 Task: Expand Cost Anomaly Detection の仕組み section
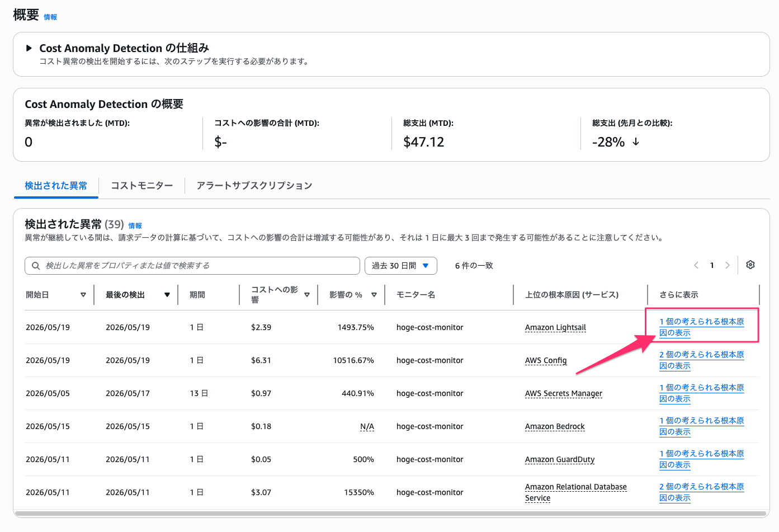(29, 48)
